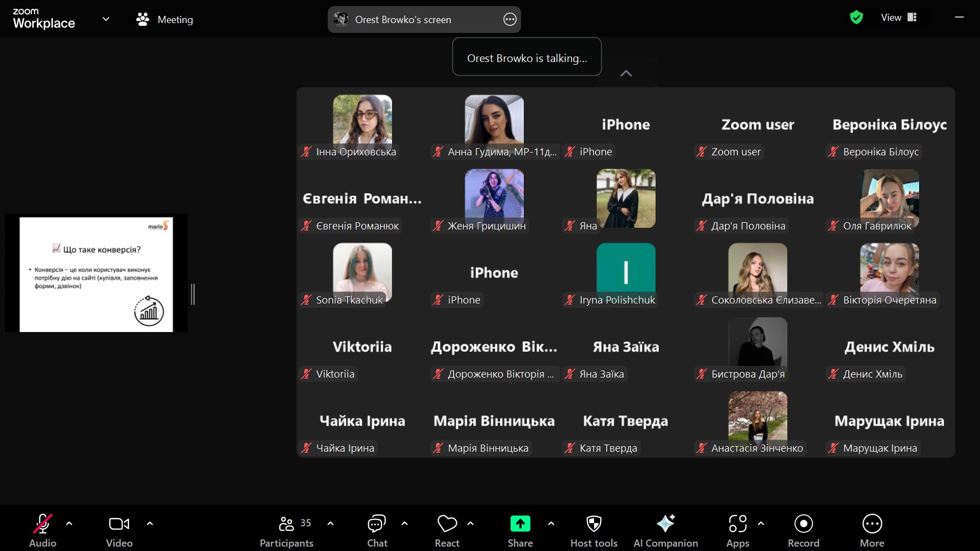Open options for Orest Browko's screen
The height and width of the screenshot is (551, 980).
509,20
